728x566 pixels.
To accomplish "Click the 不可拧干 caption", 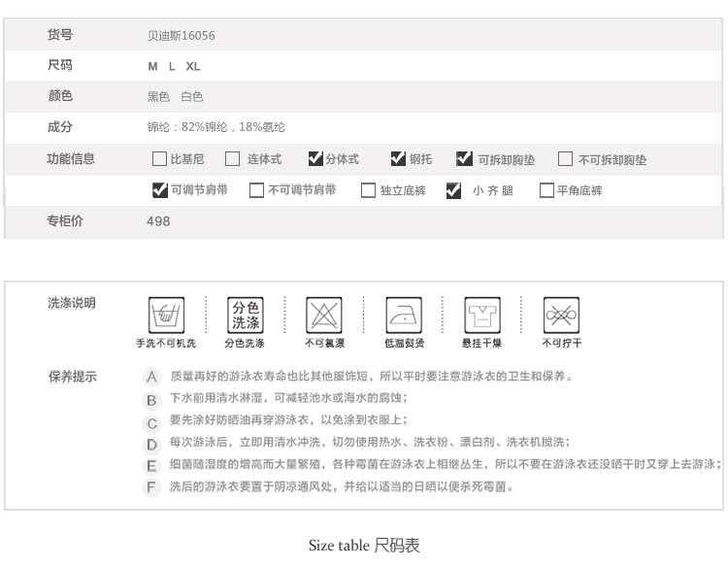I will click(x=561, y=343).
